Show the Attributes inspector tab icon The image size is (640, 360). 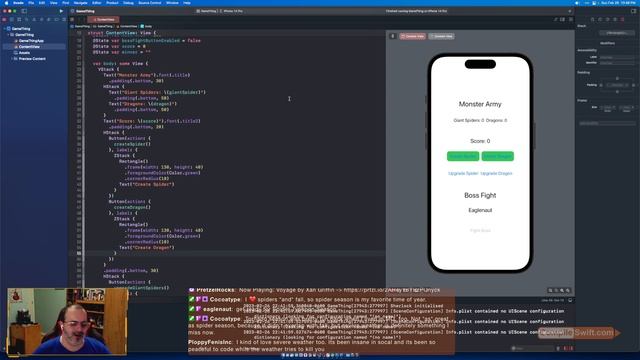tap(622, 19)
